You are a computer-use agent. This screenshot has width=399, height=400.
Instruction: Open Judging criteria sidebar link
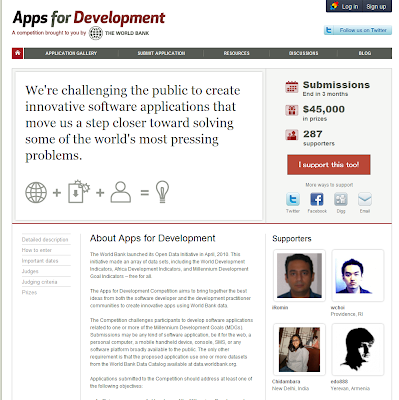click(39, 282)
